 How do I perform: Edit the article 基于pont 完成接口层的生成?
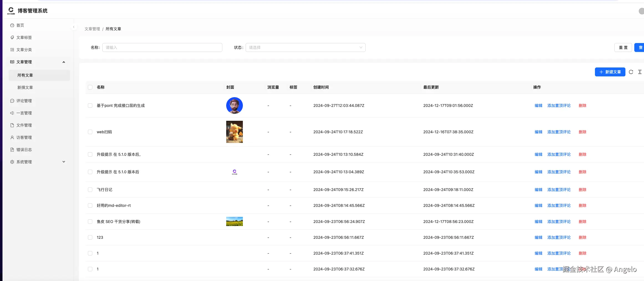538,106
